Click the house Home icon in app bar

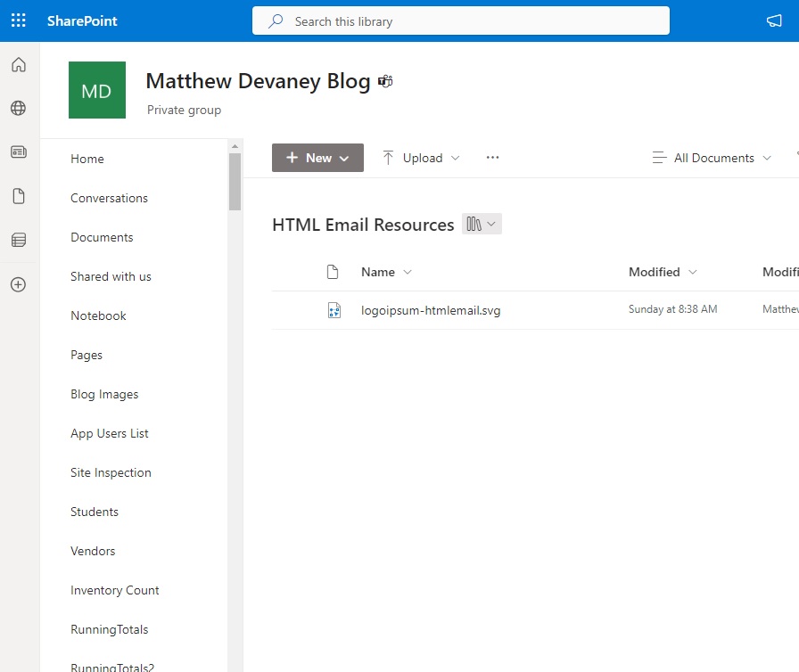(19, 65)
